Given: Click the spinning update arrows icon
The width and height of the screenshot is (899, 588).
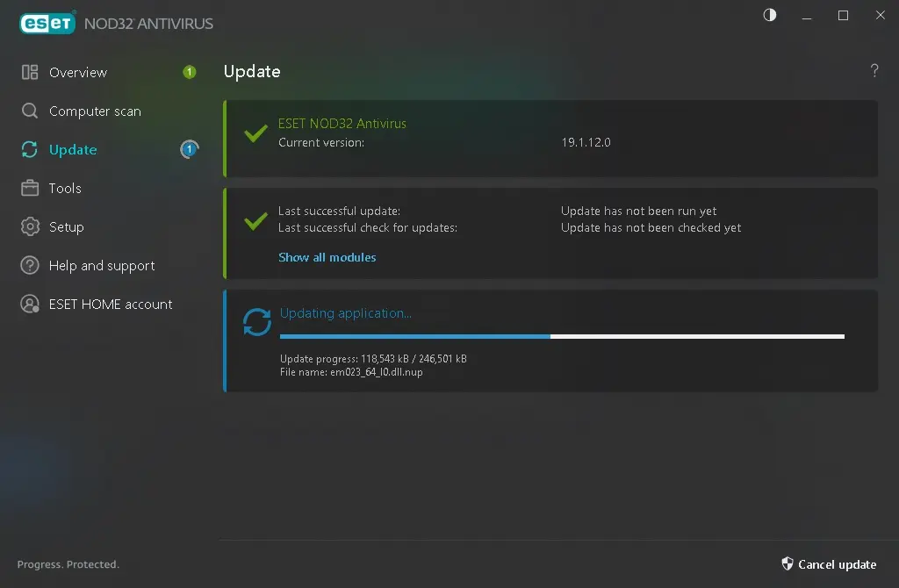Looking at the screenshot, I should (x=257, y=322).
